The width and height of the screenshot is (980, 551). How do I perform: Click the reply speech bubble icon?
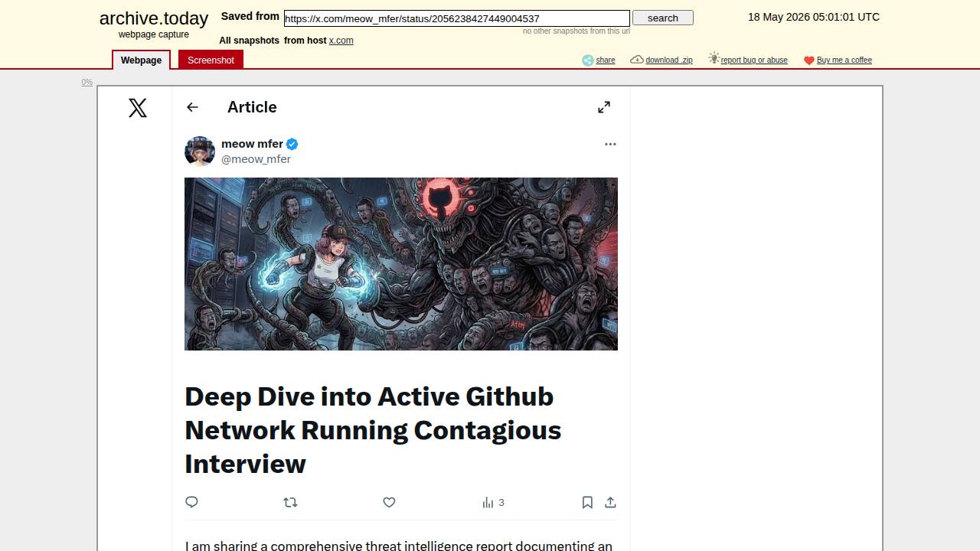point(192,502)
